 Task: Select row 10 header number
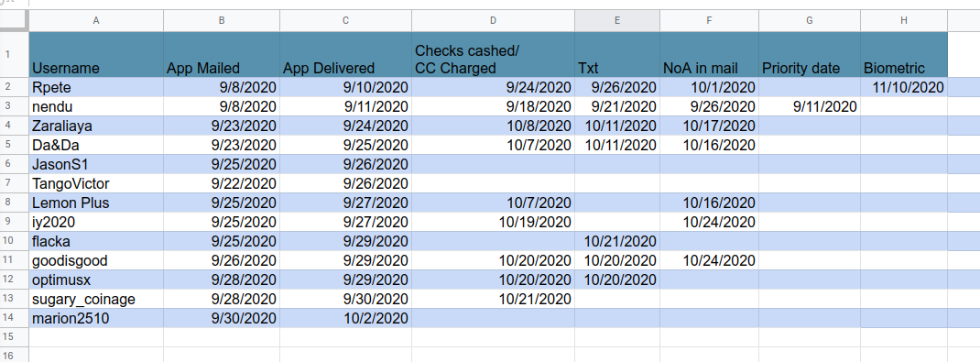[x=7, y=241]
